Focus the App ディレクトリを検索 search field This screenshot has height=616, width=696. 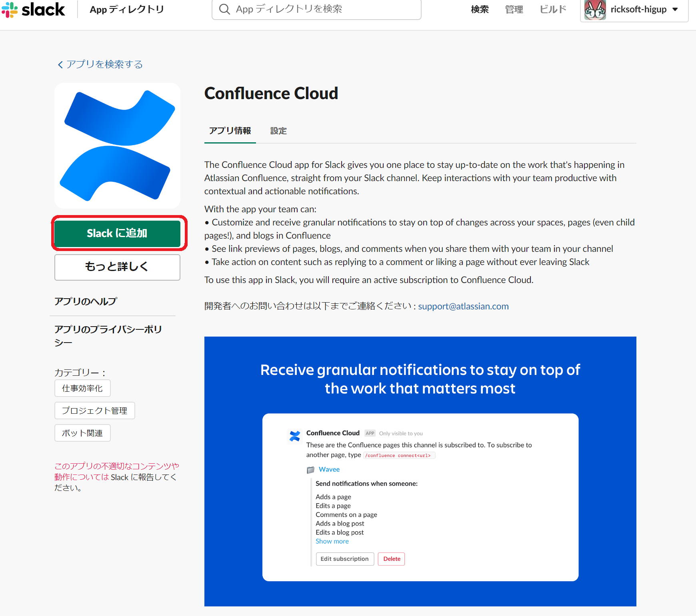click(316, 9)
